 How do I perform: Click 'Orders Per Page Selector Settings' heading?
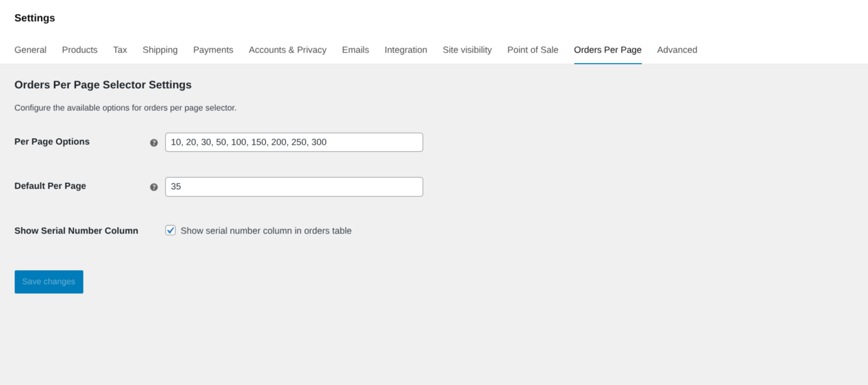coord(103,85)
